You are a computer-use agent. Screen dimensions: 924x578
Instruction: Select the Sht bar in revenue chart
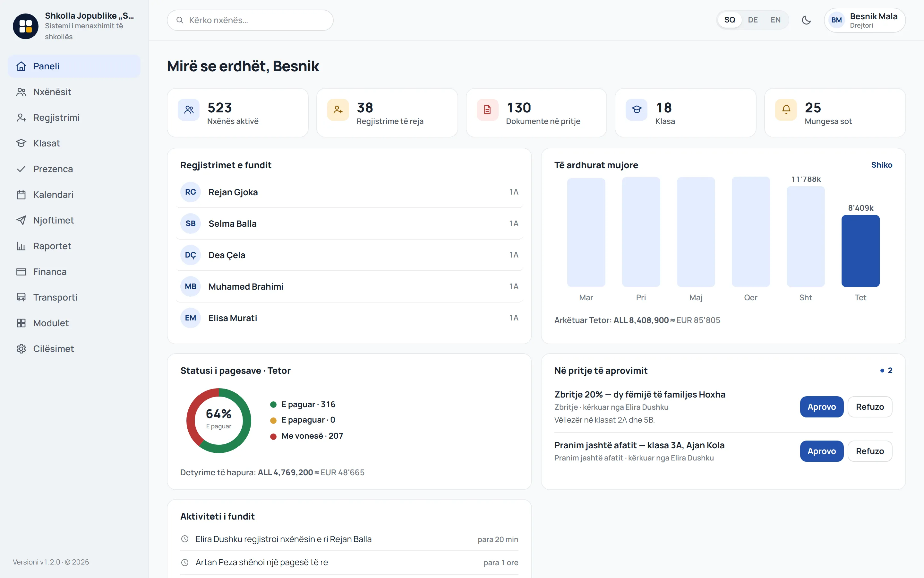[x=806, y=236]
